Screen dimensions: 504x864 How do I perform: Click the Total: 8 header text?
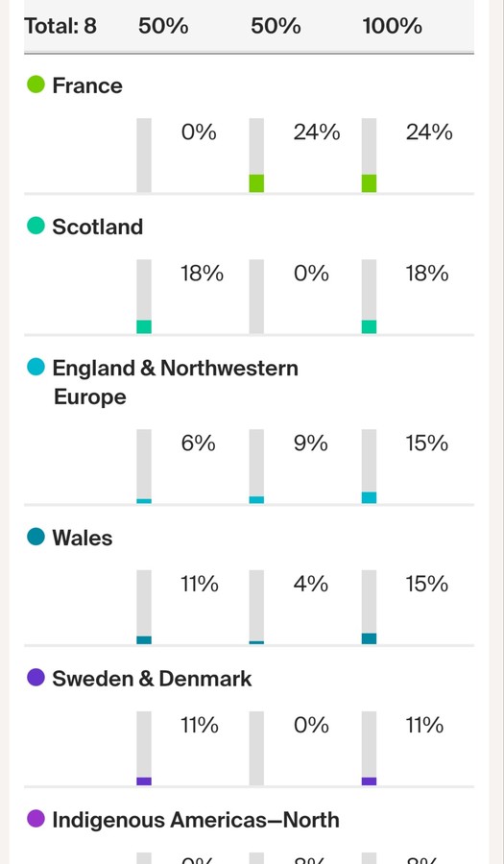(60, 26)
